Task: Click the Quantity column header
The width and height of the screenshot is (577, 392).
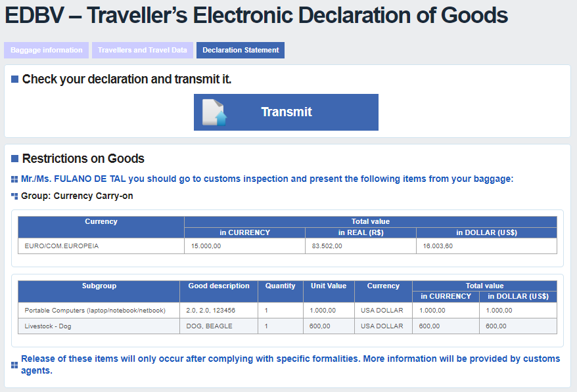Action: point(280,286)
